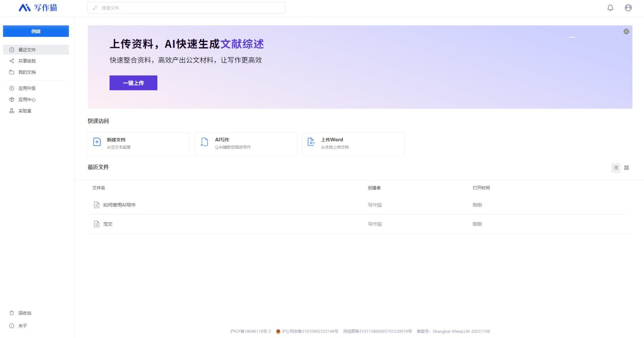Viewport: 644px width, 338px height.
Task: Click the 写作猫 logo
Action: pos(38,8)
